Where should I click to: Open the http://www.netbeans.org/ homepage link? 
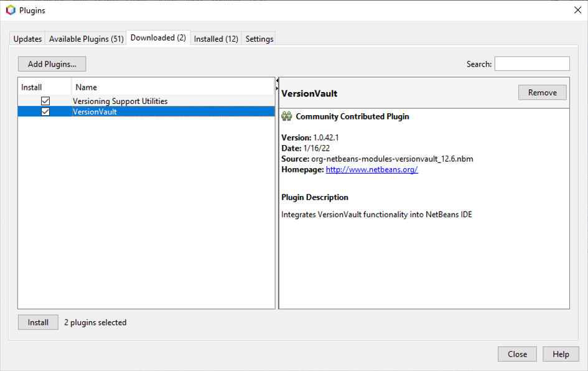coord(371,169)
